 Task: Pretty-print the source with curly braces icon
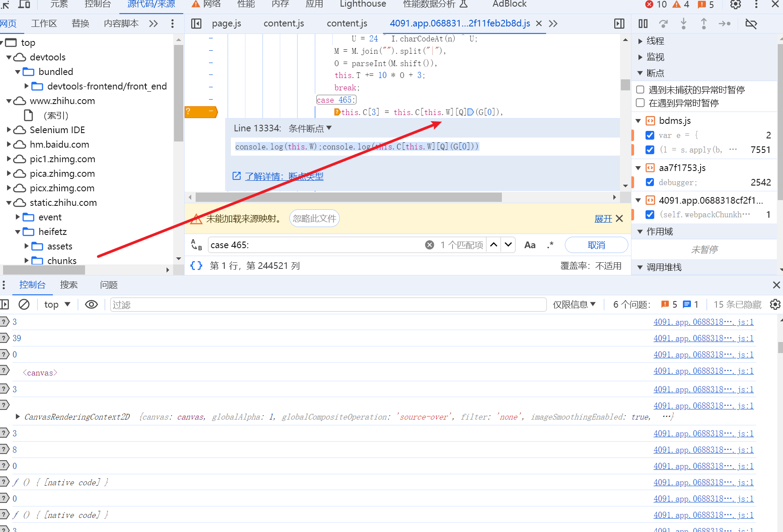(x=196, y=265)
